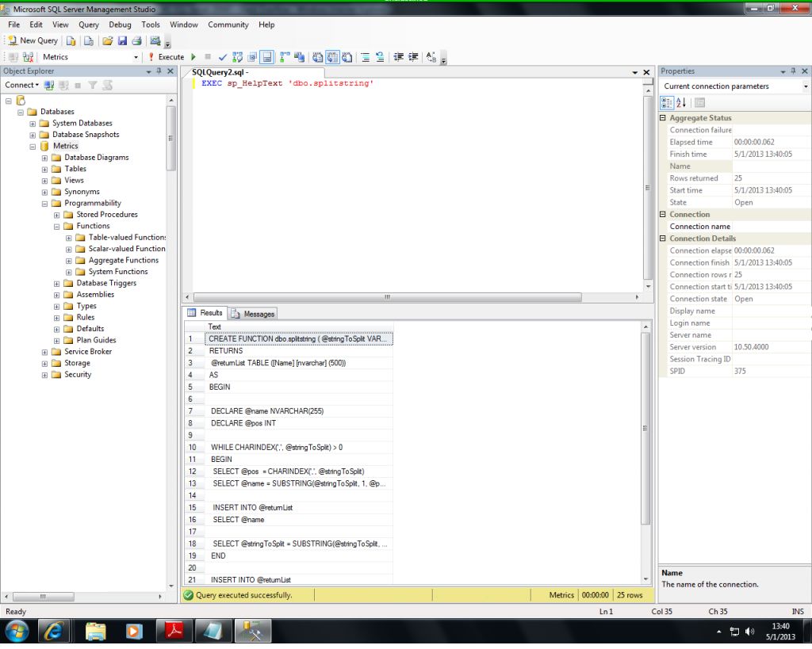812x649 pixels.
Task: Open the Property Pages icon in Properties
Action: pos(699,102)
